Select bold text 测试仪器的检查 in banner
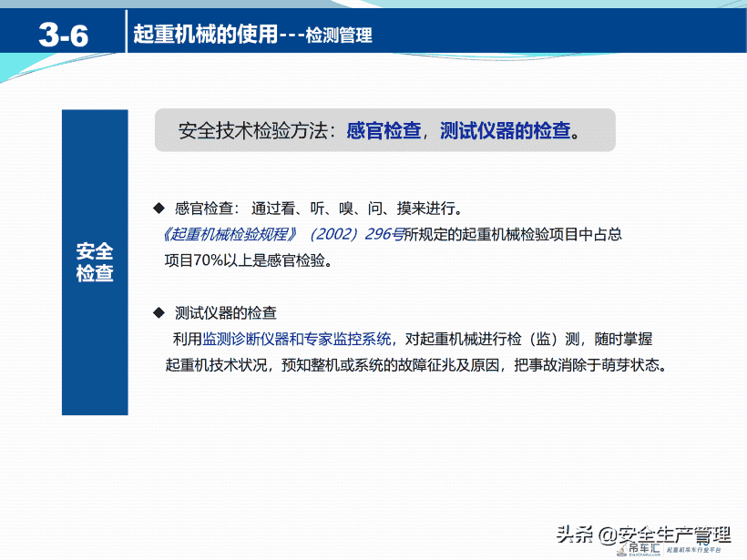 [x=505, y=130]
